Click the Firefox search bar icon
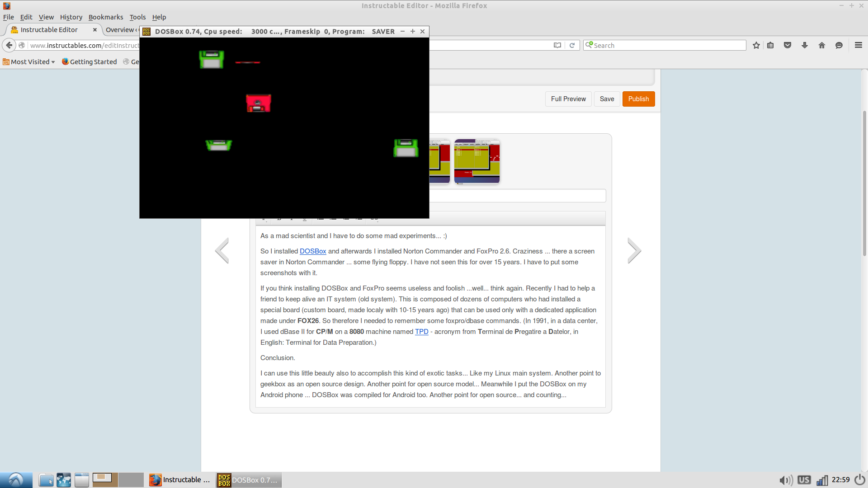The image size is (868, 488). [590, 45]
